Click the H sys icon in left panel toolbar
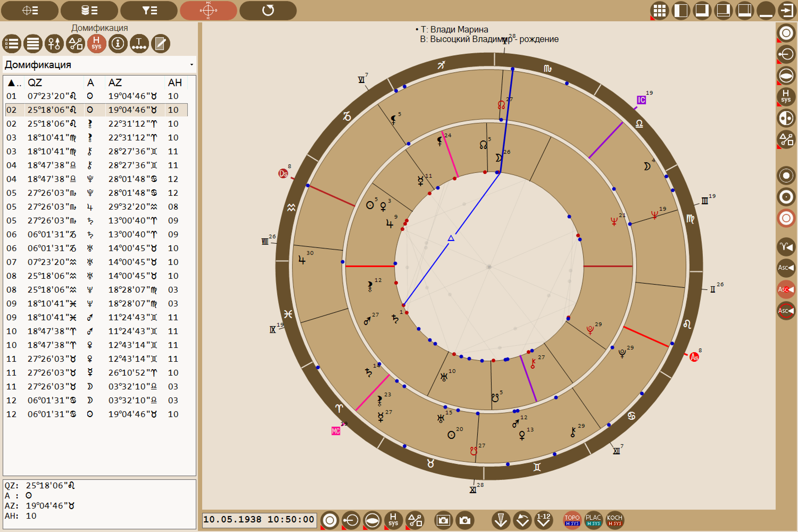The width and height of the screenshot is (798, 532). pyautogui.click(x=96, y=43)
